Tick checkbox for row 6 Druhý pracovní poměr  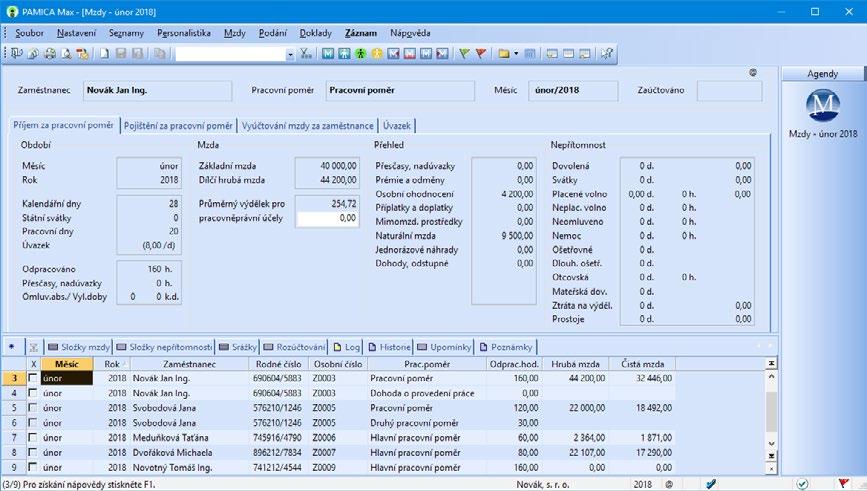33,422
